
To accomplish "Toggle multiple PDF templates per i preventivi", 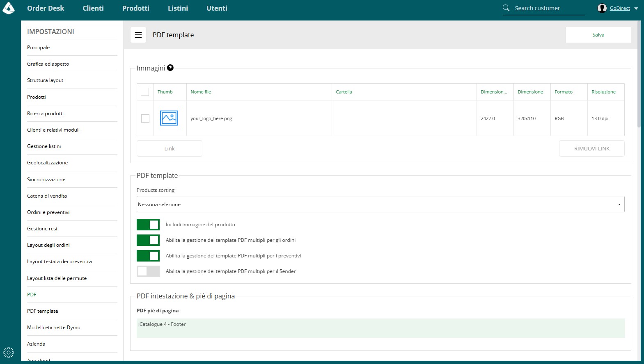I will pyautogui.click(x=148, y=256).
